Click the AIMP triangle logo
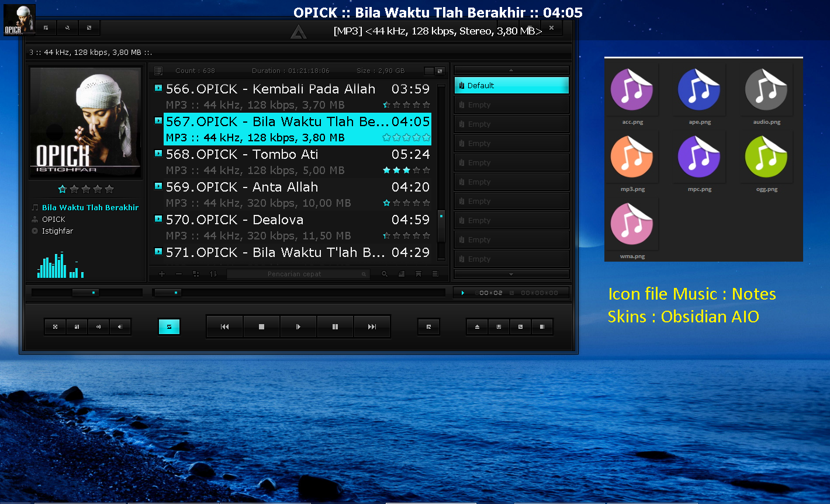 [x=298, y=33]
